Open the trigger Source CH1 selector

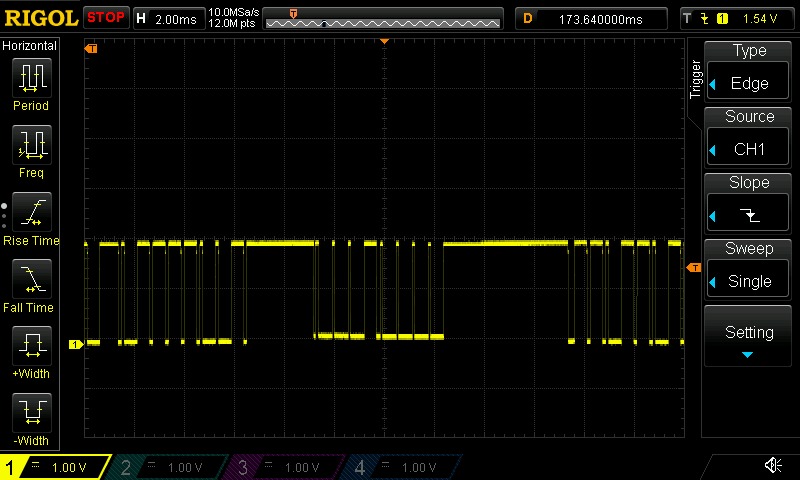(x=749, y=135)
